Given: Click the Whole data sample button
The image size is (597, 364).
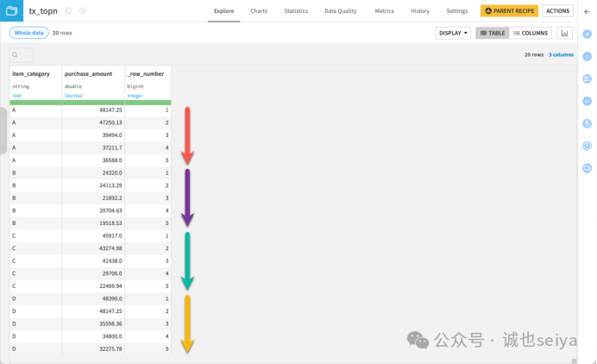Looking at the screenshot, I should click(29, 33).
